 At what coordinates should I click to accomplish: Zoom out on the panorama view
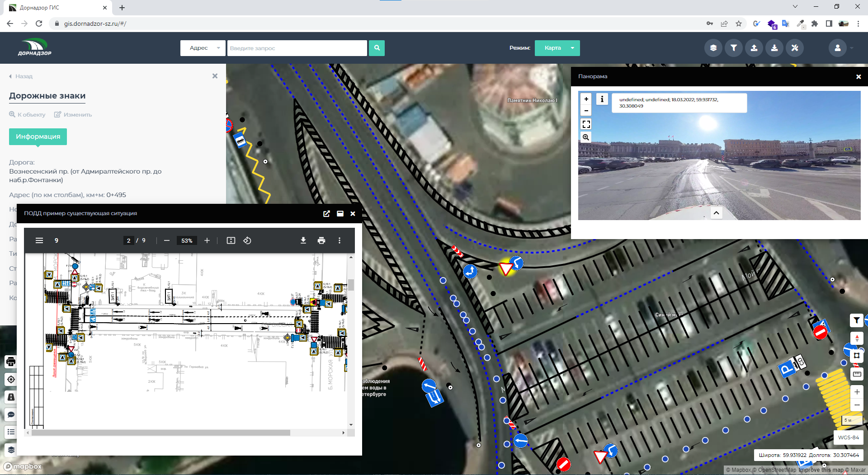586,111
